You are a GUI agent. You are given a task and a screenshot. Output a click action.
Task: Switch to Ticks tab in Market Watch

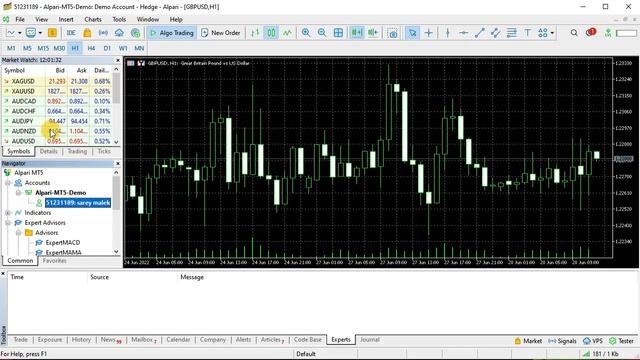pos(104,151)
